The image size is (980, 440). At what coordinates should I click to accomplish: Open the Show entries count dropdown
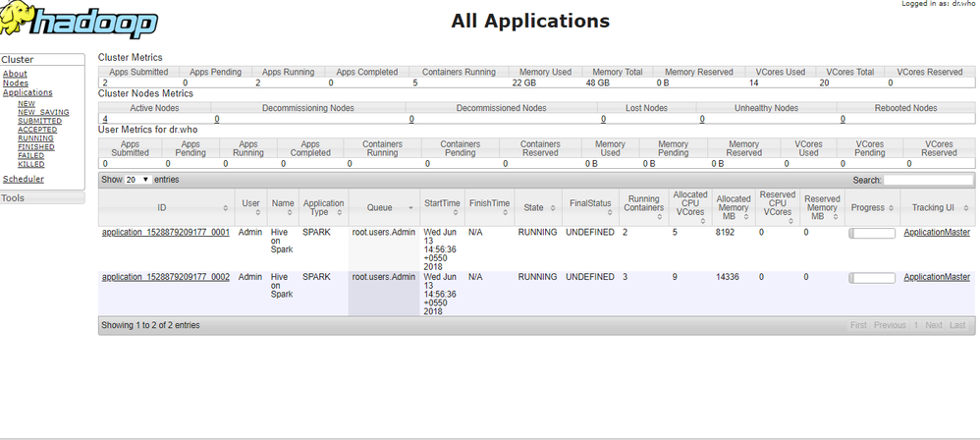tap(138, 180)
